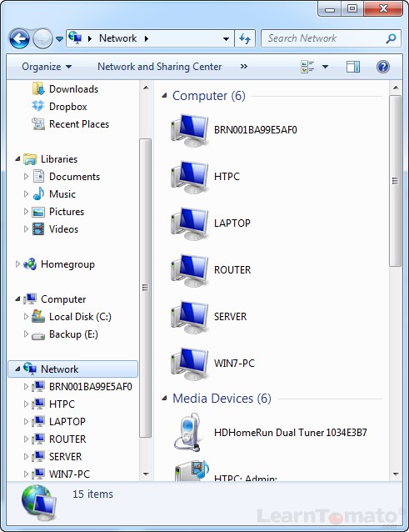This screenshot has height=532, width=409.
Task: Refresh the Network view
Action: (x=245, y=38)
